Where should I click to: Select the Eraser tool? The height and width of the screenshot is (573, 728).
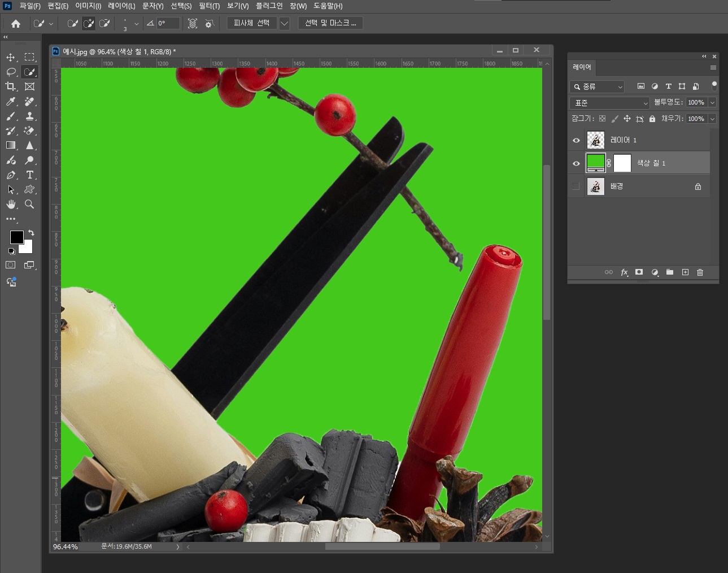tap(29, 131)
